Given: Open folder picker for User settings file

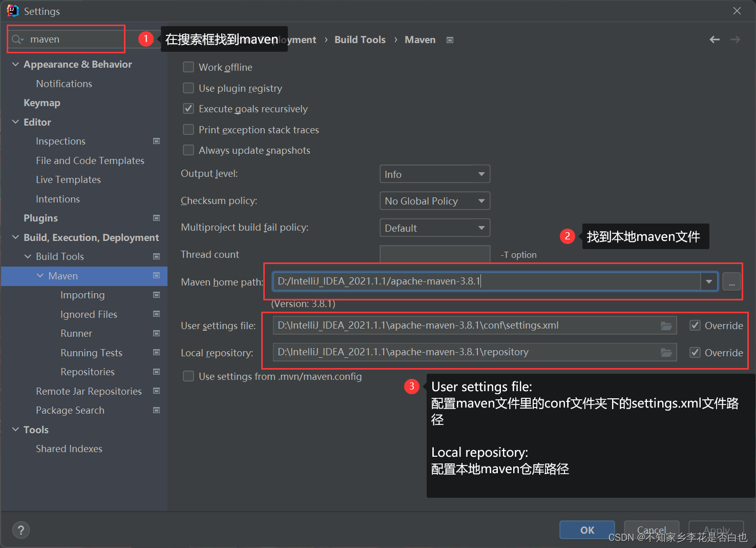Looking at the screenshot, I should [x=666, y=325].
